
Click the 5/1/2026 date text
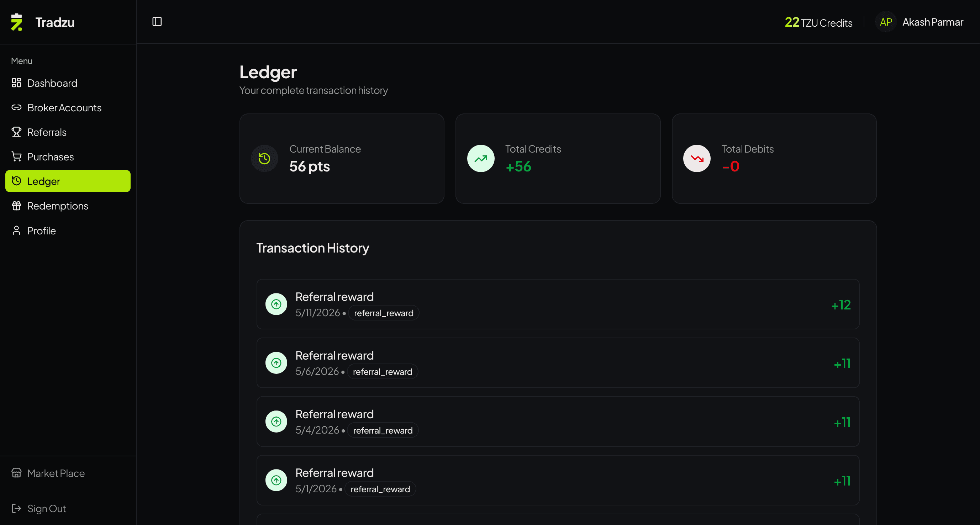coord(316,488)
